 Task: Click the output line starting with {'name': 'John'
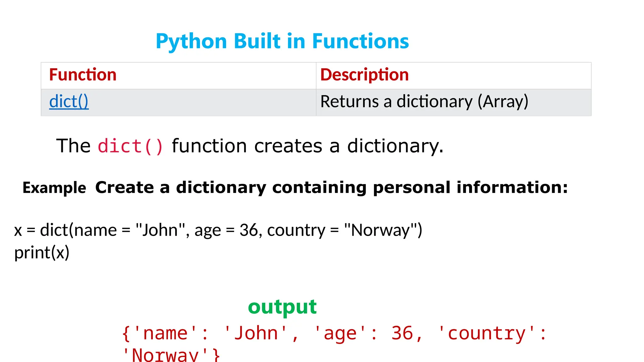click(x=334, y=333)
